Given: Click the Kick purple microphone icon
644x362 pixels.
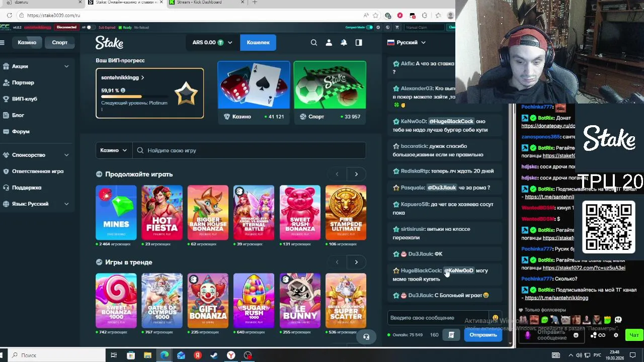Looking at the screenshot, I should coord(527,335).
